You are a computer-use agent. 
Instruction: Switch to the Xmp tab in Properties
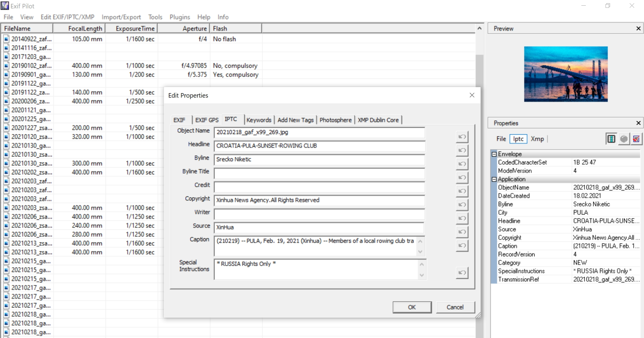tap(537, 139)
